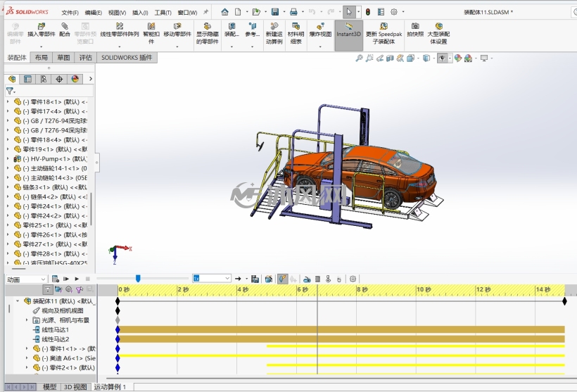Open file properties list icon
Viewport: 577px width, 392px height.
pos(381,12)
